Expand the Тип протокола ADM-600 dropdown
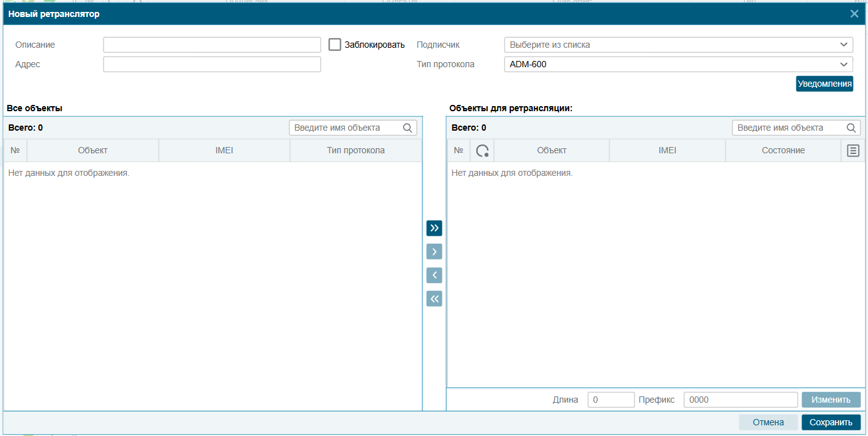 point(678,64)
